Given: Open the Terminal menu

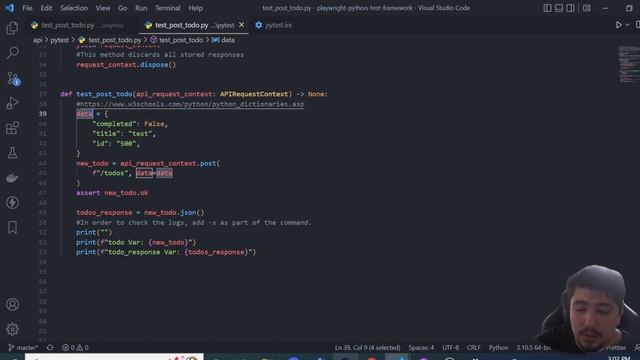Looking at the screenshot, I should [x=168, y=8].
